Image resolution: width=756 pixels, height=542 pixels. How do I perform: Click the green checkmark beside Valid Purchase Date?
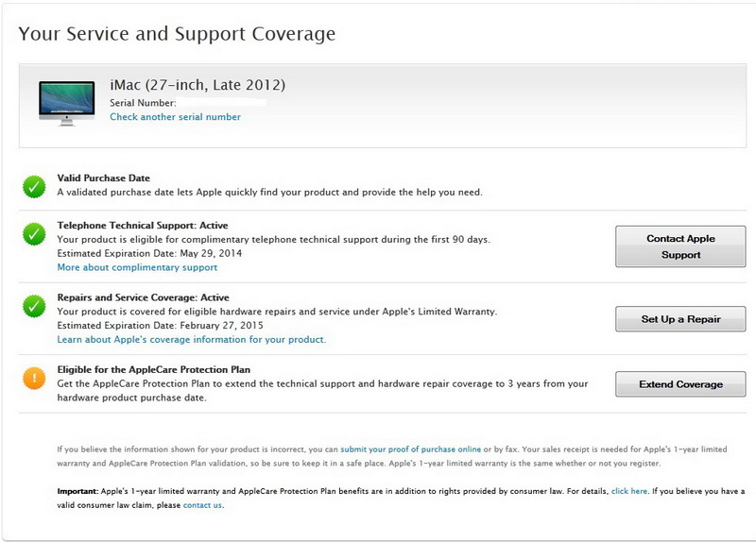click(34, 187)
